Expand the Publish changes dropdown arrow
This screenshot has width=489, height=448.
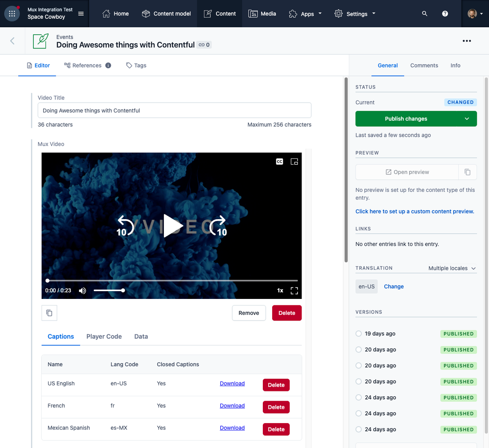point(467,119)
